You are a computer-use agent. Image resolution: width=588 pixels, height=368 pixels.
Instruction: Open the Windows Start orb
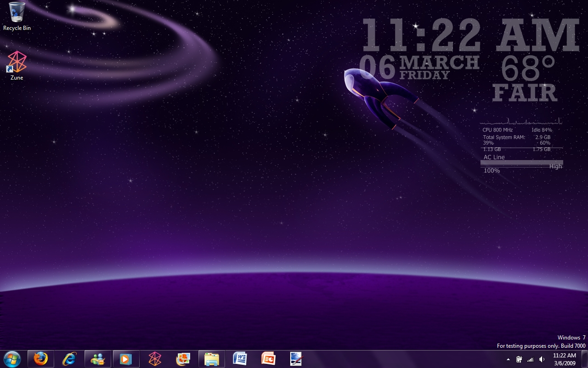(x=12, y=359)
